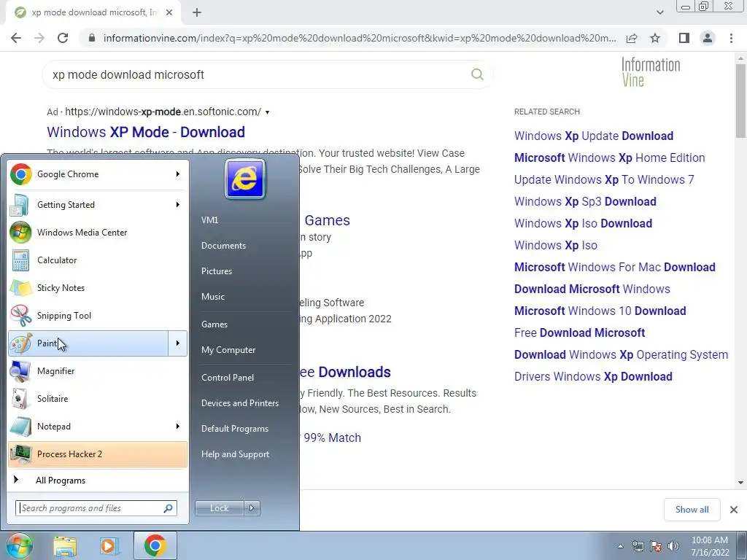Image resolution: width=747 pixels, height=560 pixels.
Task: Expand Paint recent files arrow
Action: click(x=178, y=343)
